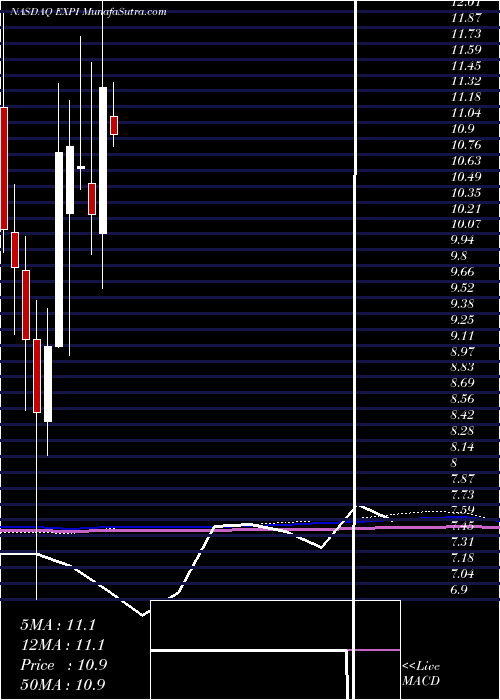Image resolution: width=500 pixels, height=700 pixels.
Task: Select the 7.87 price axis label
Action: coord(462,479)
